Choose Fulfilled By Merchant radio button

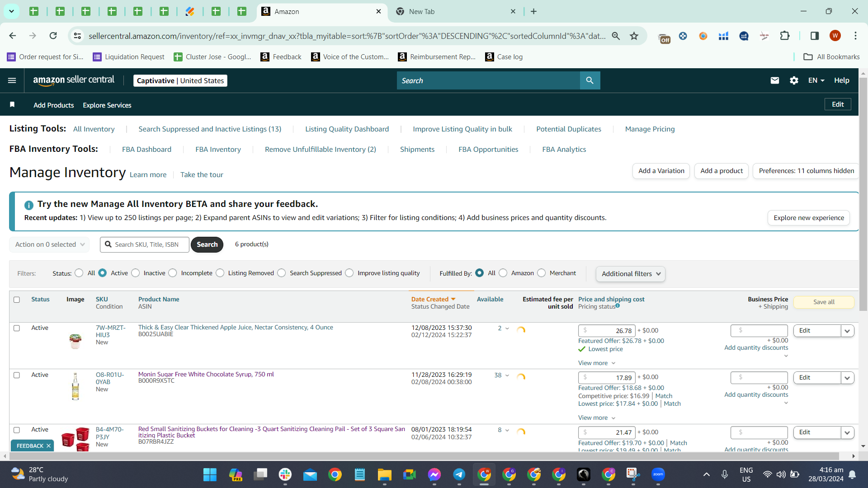pyautogui.click(x=542, y=273)
